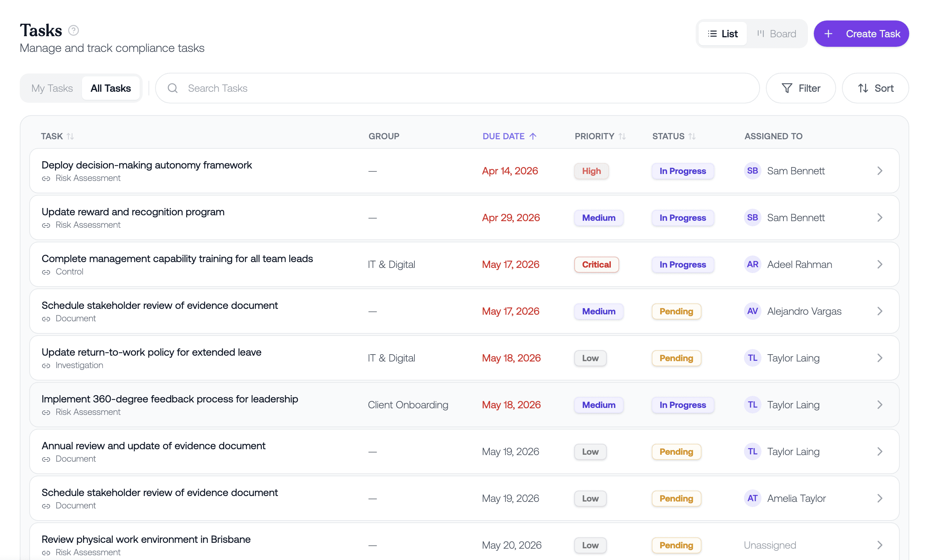This screenshot has height=560, width=929.
Task: Click 'Apr 29, 2026' due date
Action: click(511, 217)
